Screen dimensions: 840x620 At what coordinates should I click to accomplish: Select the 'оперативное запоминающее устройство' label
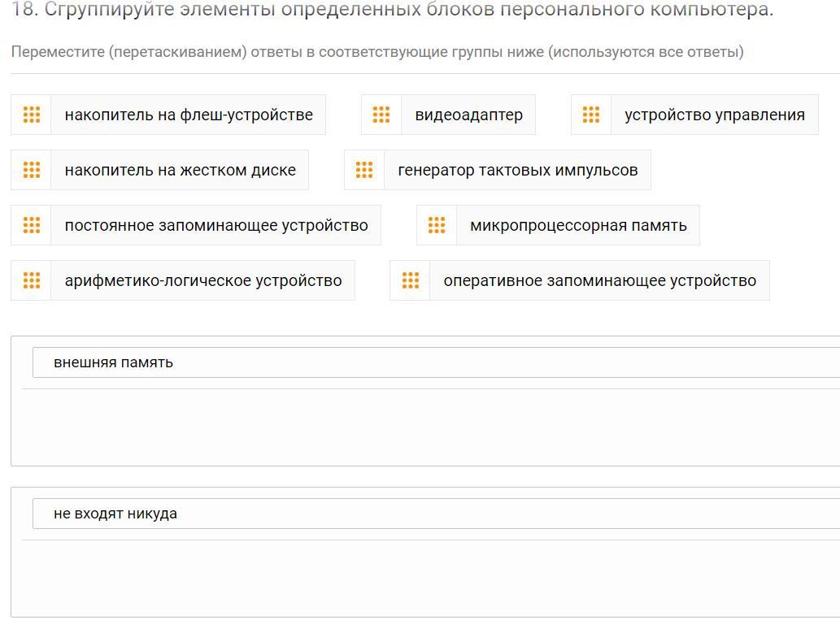tap(599, 280)
